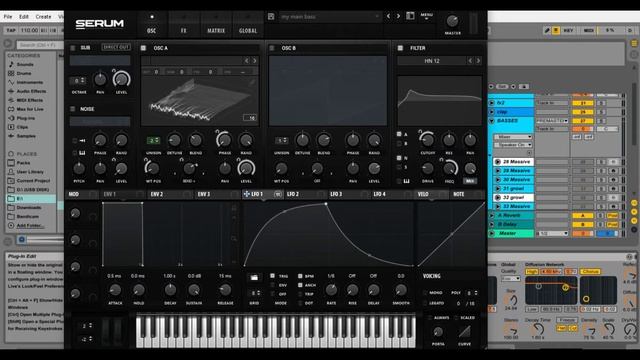This screenshot has height=360, width=640.
Task: Click Ableton KEY map button
Action: [568, 30]
